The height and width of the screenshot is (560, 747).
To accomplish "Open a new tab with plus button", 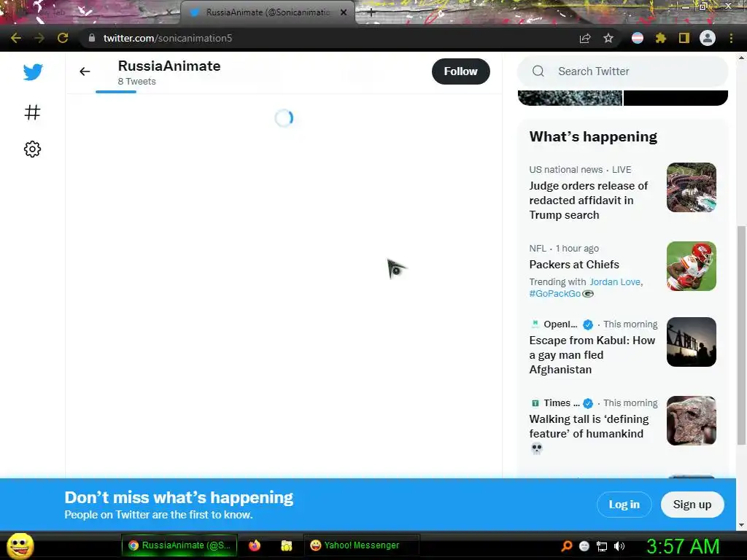I will pyautogui.click(x=371, y=13).
